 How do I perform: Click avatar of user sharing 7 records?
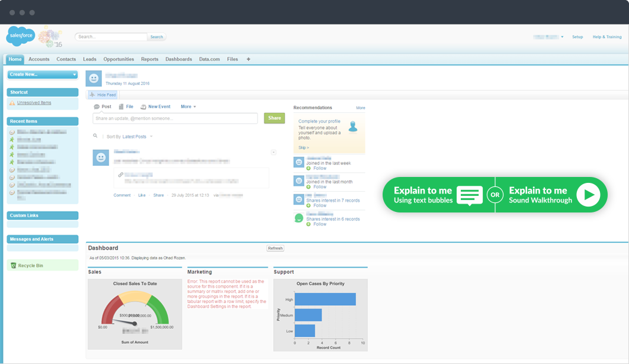point(299,199)
